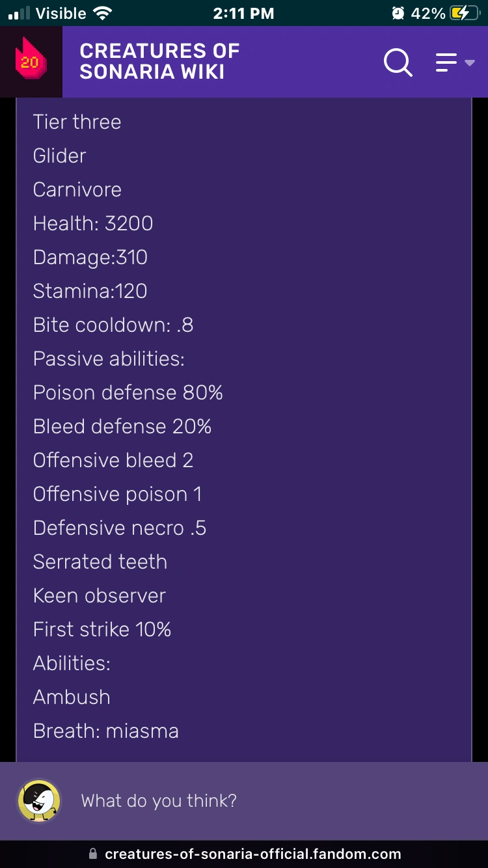Screen dimensions: 488x868
Task: Tap the "Serrated teeth" passive entry
Action: pos(100,562)
